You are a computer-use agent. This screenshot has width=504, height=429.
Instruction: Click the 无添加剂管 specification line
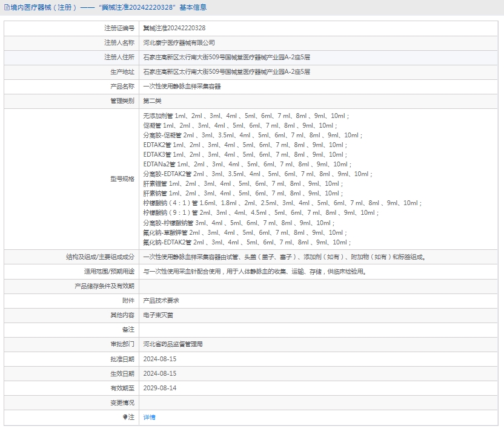(246, 116)
